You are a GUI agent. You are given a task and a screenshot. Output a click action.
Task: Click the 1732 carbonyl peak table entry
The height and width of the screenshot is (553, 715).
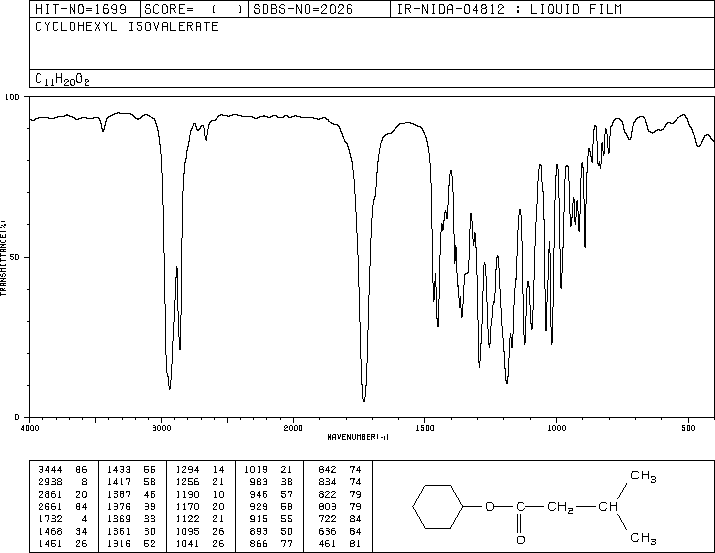point(62,519)
